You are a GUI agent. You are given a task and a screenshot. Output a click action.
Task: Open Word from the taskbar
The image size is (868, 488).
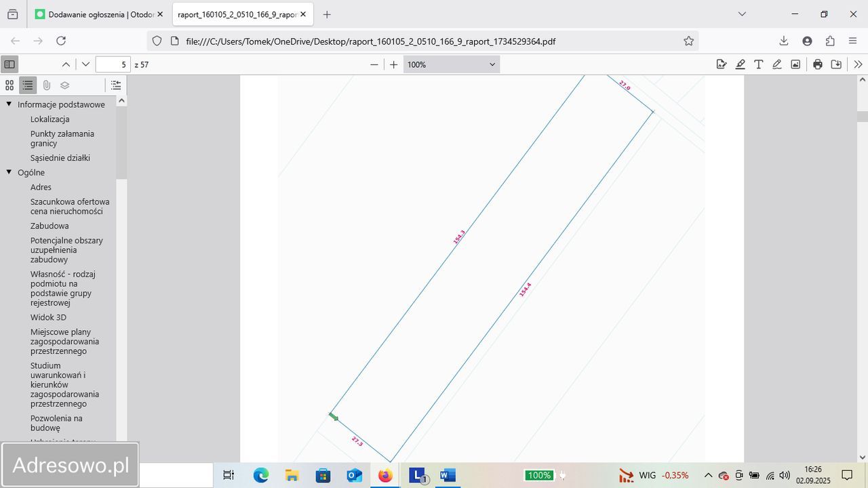pos(447,475)
